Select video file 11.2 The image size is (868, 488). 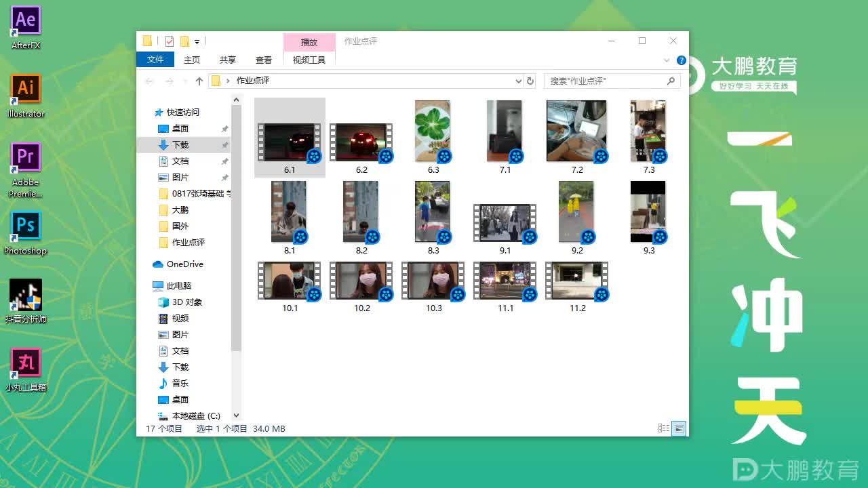coord(577,287)
